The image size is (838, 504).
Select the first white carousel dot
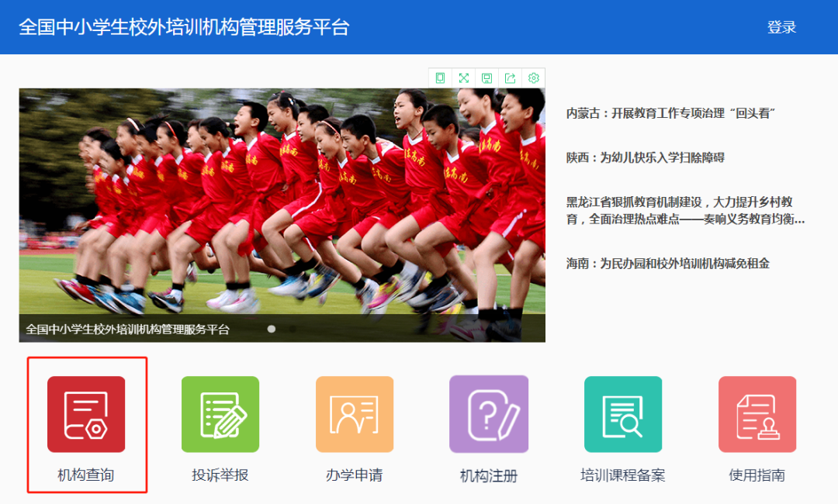[272, 329]
